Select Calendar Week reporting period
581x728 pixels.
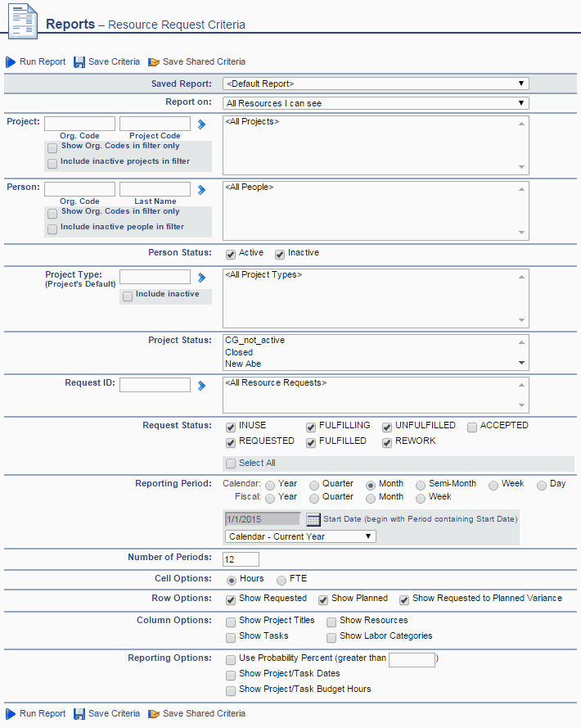click(x=493, y=486)
